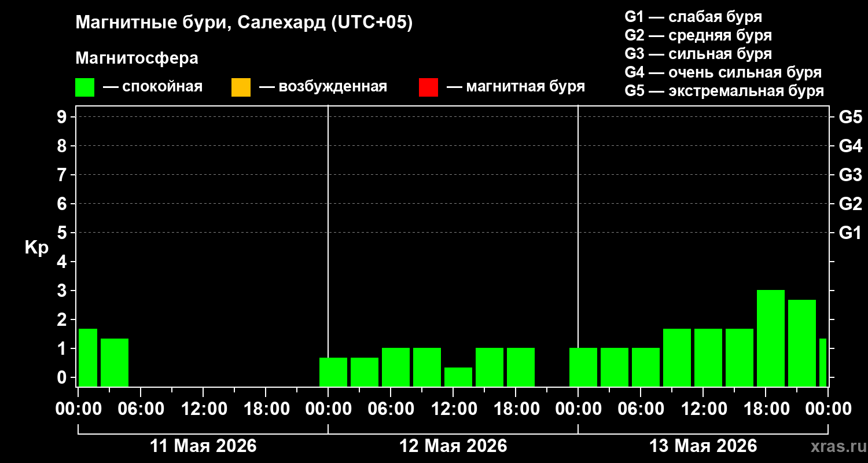868x463 pixels.
Task: Click the date label 11 Мая 2026
Action: [x=203, y=446]
